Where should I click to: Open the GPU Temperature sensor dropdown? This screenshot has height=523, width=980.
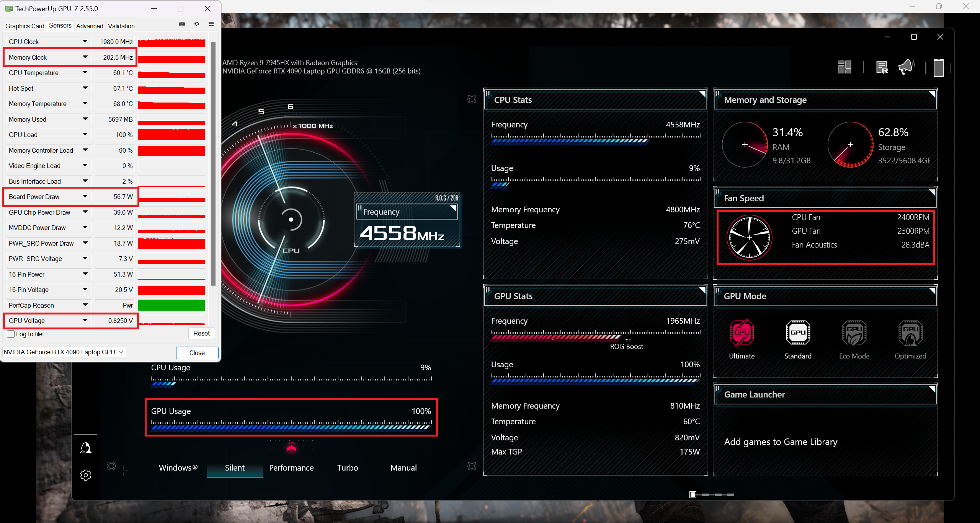point(85,72)
